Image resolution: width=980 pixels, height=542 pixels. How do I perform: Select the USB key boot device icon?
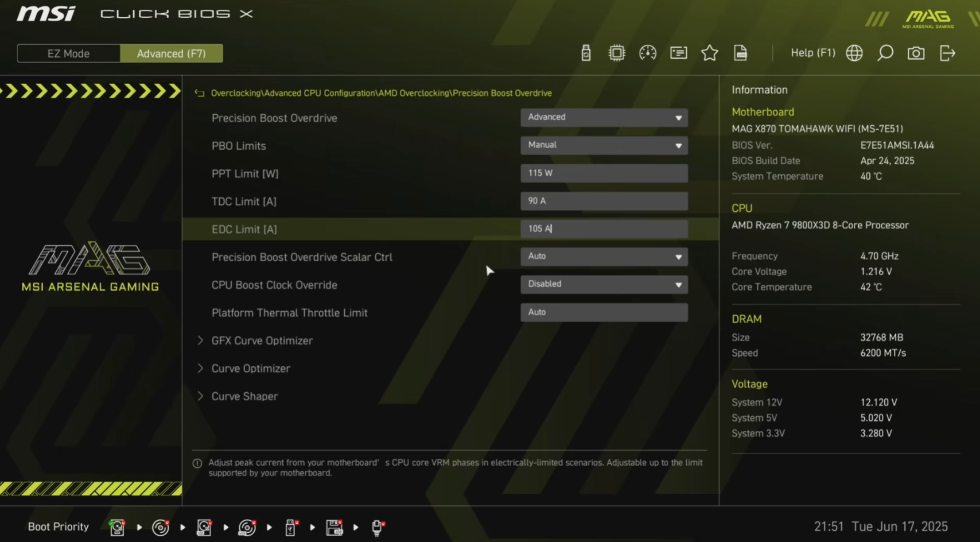pos(291,527)
